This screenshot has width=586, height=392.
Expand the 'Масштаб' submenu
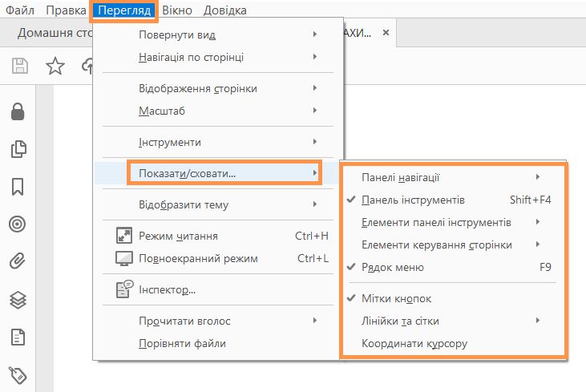pyautogui.click(x=162, y=111)
